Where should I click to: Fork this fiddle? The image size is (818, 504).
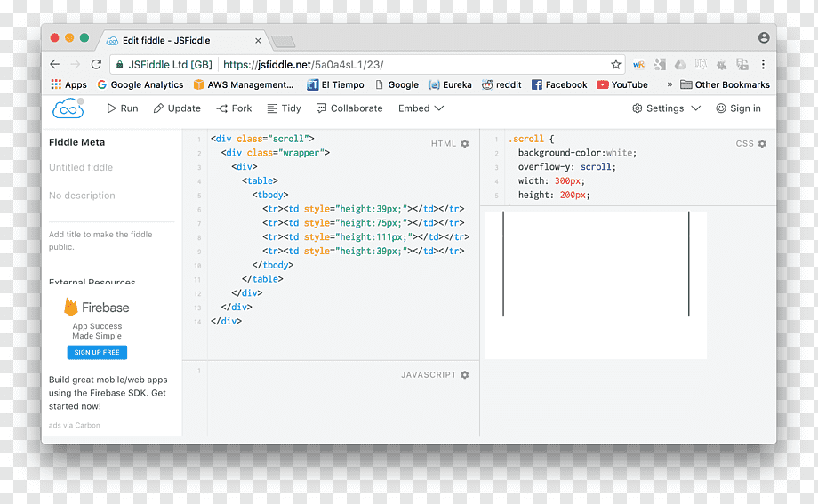coord(234,108)
